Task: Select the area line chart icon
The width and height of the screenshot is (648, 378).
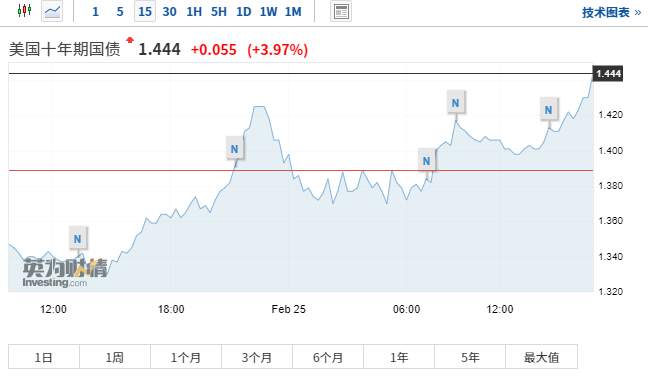Action: point(52,11)
